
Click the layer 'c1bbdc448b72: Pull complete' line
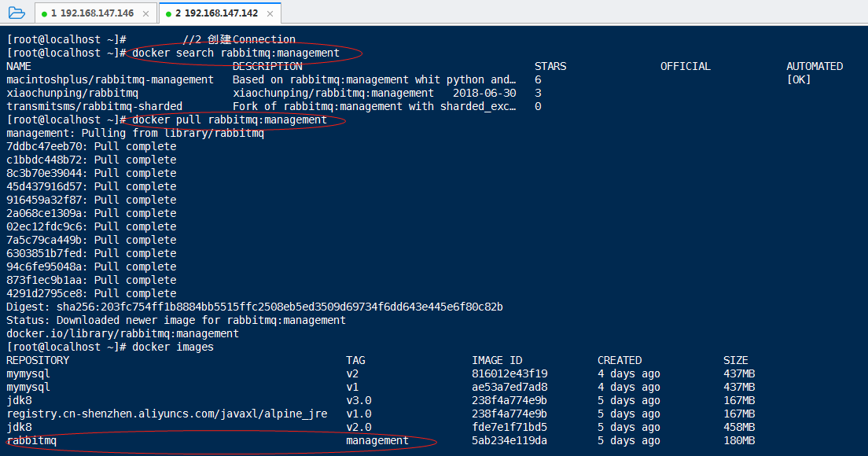[91, 160]
